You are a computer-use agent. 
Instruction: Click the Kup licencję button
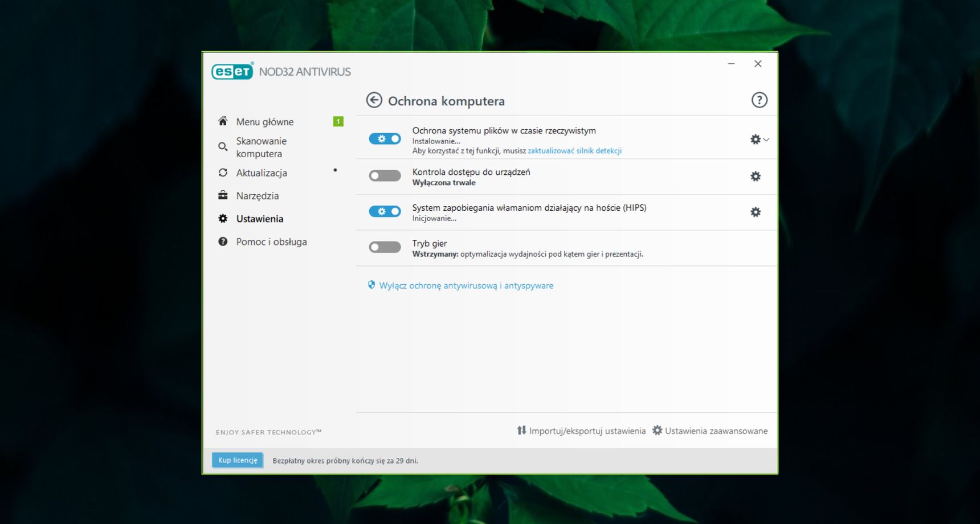point(238,460)
